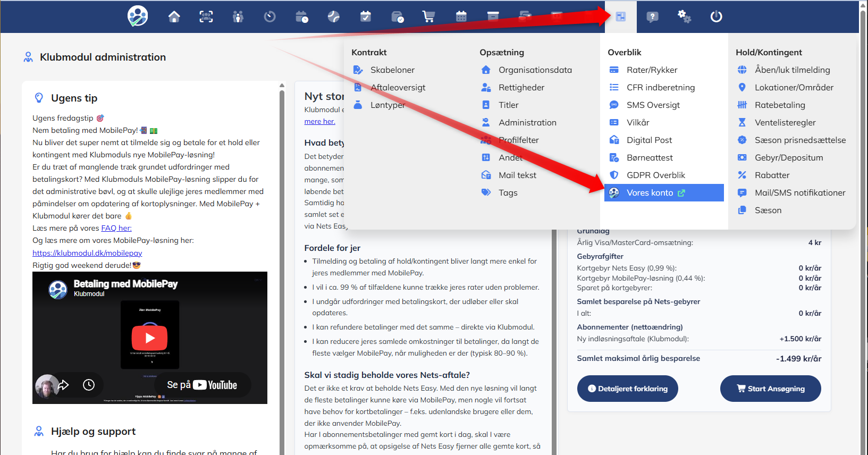Click the Detaljeret forklaring button
The height and width of the screenshot is (455, 868).
click(x=628, y=389)
